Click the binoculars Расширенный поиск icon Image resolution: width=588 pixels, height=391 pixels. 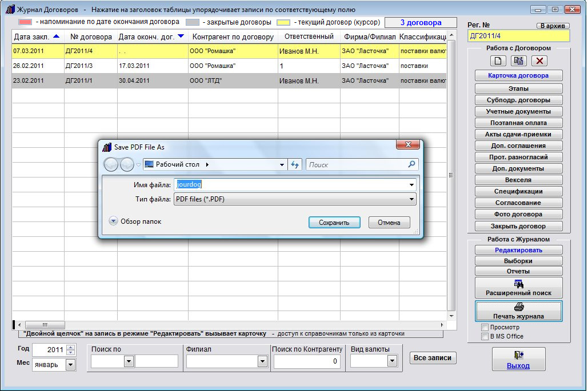pos(518,283)
